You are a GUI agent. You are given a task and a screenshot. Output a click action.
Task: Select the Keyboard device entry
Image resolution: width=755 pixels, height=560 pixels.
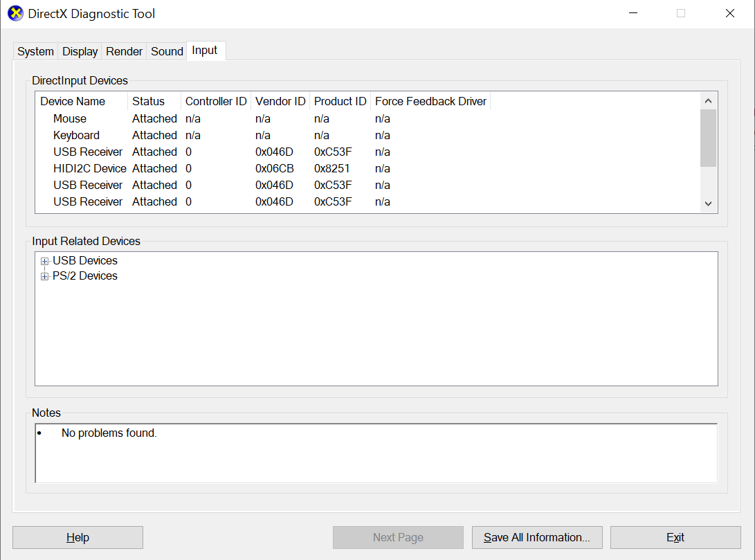76,135
